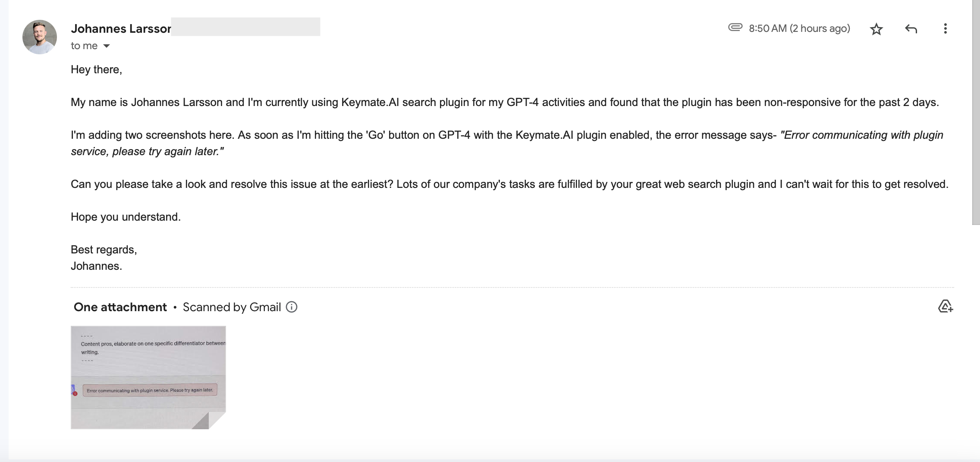
Task: Click the 'Hey there,' greeting line
Action: (97, 69)
